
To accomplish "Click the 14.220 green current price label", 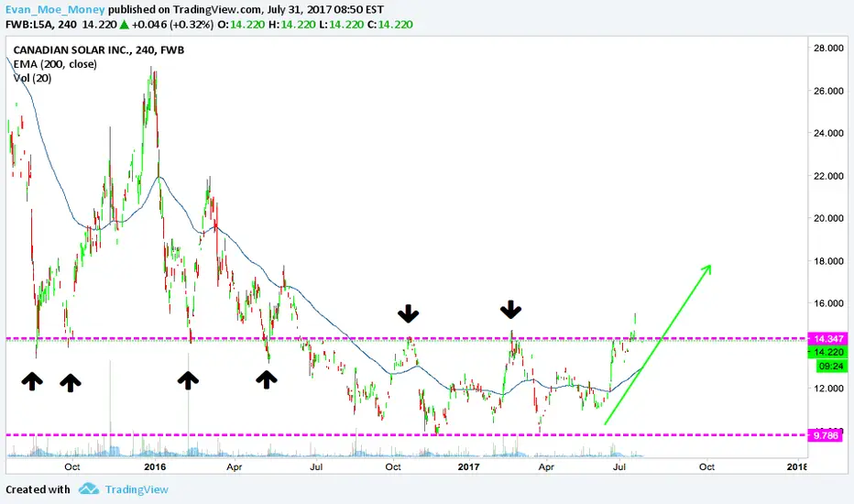I will (x=827, y=352).
